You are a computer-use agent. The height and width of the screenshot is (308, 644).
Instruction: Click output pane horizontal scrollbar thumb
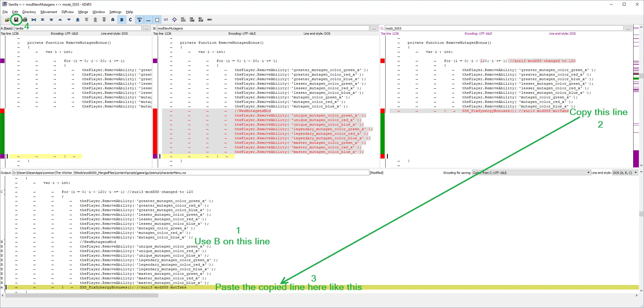click(82, 295)
